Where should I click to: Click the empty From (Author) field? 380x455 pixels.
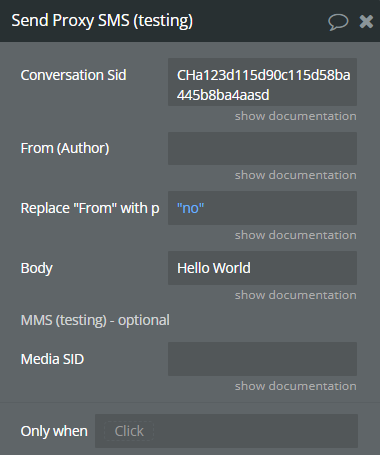click(262, 148)
